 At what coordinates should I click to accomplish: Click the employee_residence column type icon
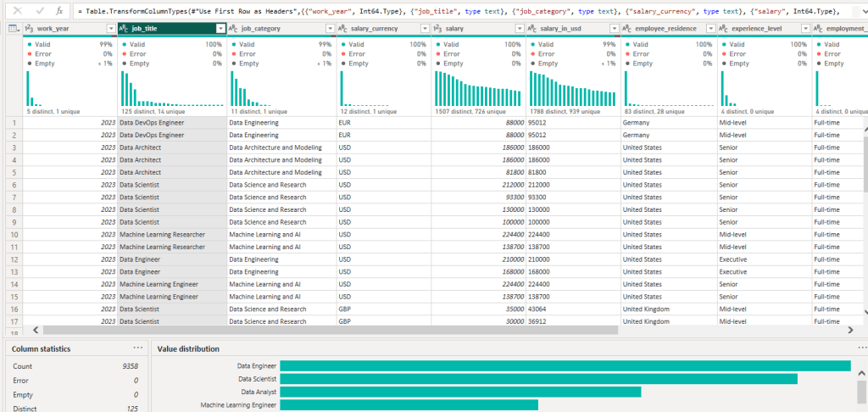click(627, 29)
